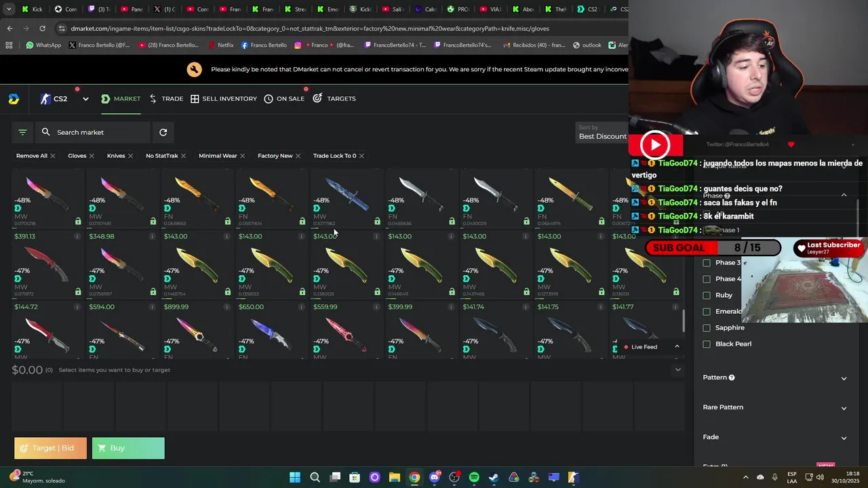This screenshot has height=488, width=868.
Task: Remove the Factory New filter chip
Action: [298, 156]
